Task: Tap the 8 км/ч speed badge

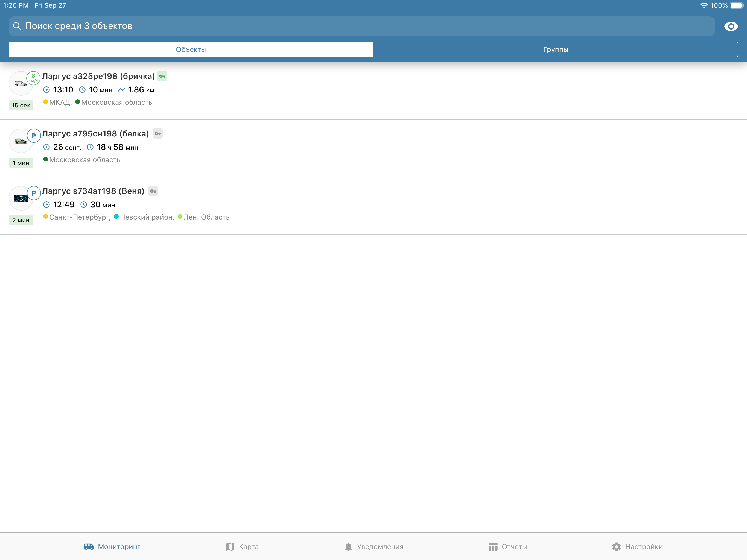Action: point(33,78)
